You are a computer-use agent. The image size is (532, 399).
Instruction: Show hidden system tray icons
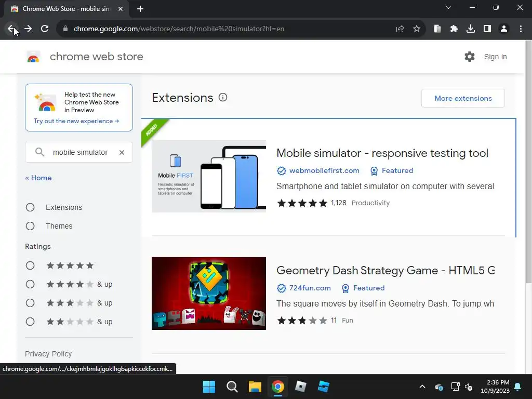pos(422,387)
